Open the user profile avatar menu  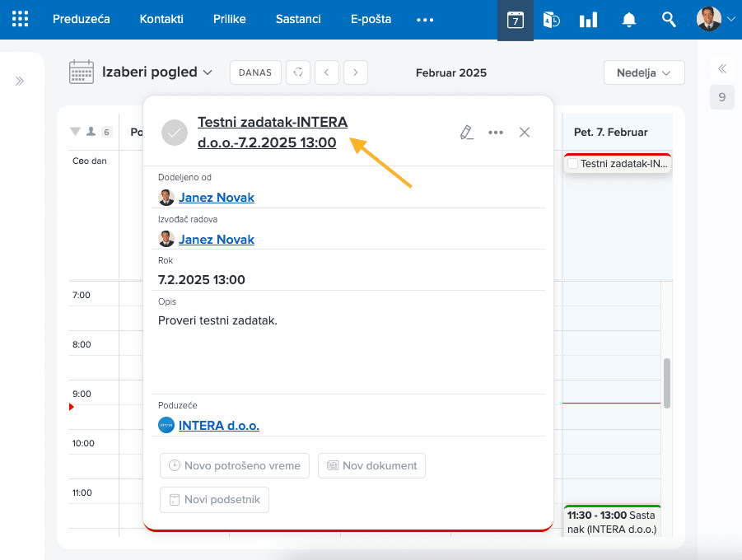point(708,19)
